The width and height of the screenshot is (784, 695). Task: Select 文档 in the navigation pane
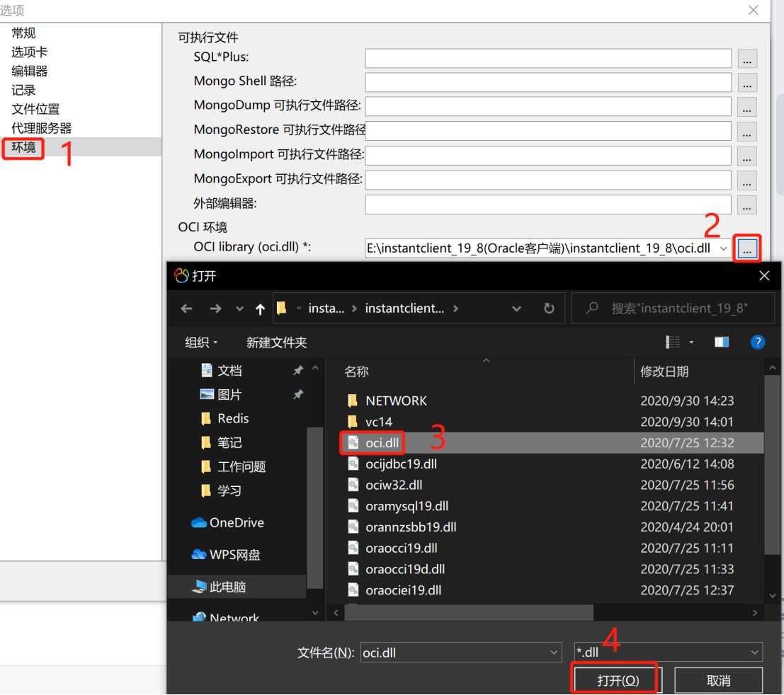[x=229, y=370]
